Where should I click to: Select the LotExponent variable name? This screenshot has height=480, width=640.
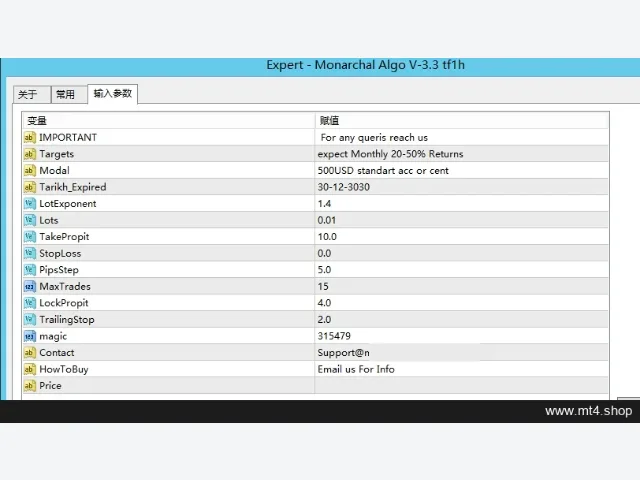[68, 204]
